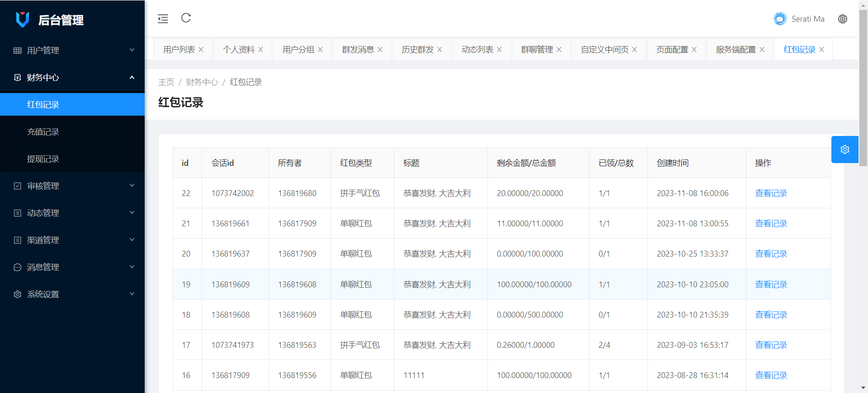
Task: Expand the 用户管理 sidebar menu
Action: [72, 50]
